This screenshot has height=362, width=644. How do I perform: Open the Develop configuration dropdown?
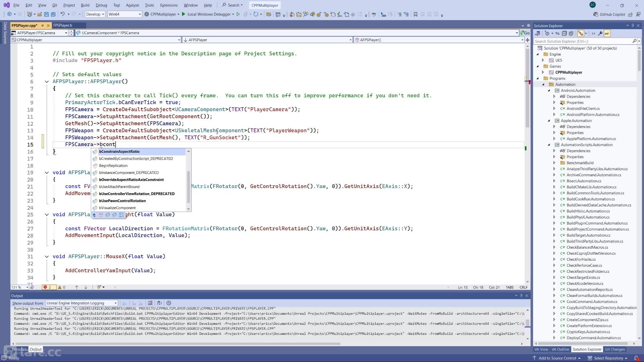point(95,14)
